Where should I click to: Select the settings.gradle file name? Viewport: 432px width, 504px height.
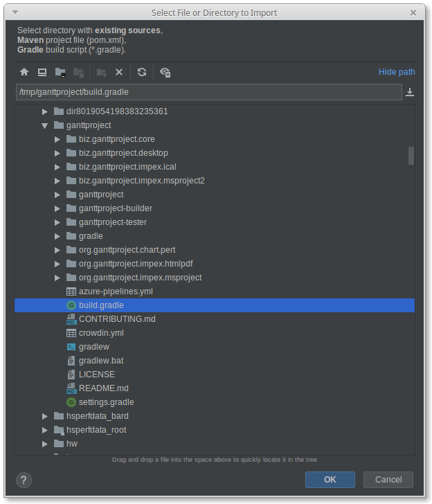pos(107,402)
